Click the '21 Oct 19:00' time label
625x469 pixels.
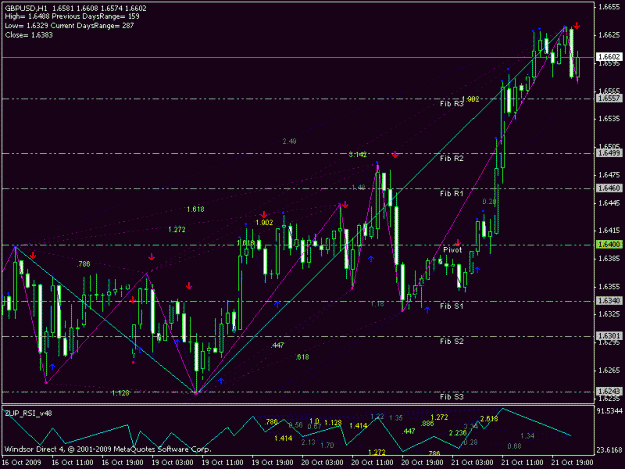(x=572, y=463)
